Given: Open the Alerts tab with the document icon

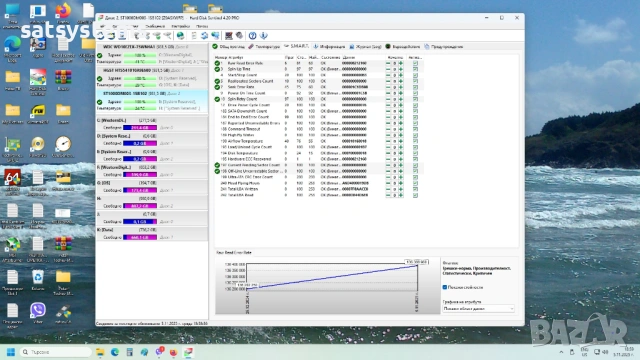Looking at the screenshot, I should coord(444,47).
